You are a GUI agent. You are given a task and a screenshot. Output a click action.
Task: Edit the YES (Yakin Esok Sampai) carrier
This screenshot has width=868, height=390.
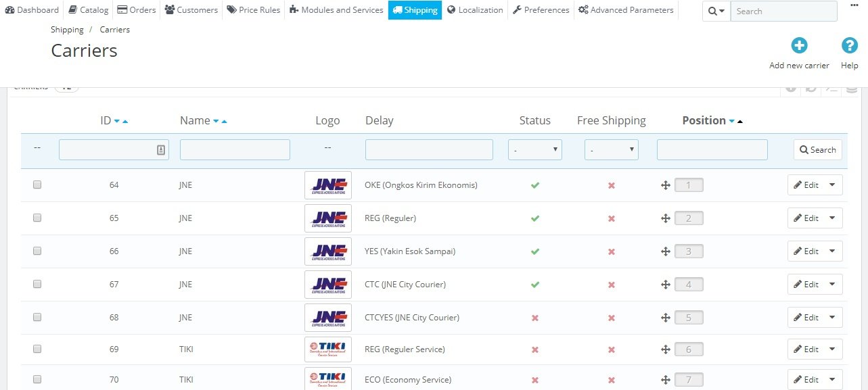(806, 251)
